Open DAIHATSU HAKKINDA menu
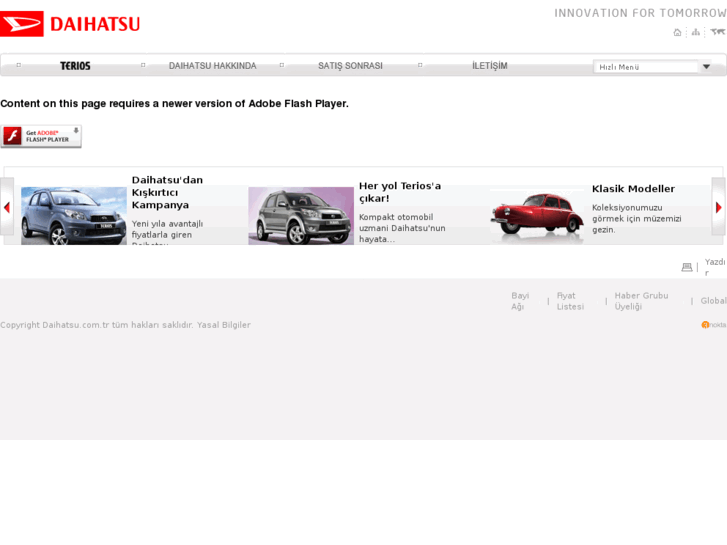 pyautogui.click(x=212, y=66)
